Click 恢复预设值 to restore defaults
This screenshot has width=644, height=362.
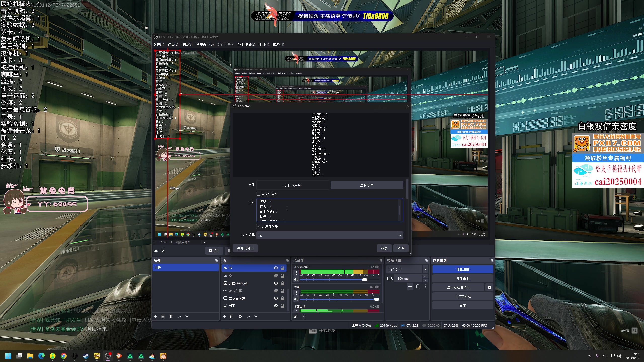(245, 248)
